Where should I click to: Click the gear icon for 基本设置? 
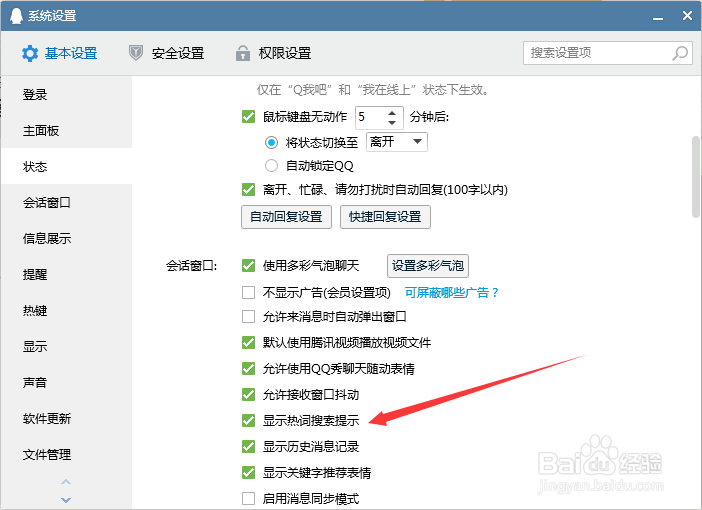(30, 53)
